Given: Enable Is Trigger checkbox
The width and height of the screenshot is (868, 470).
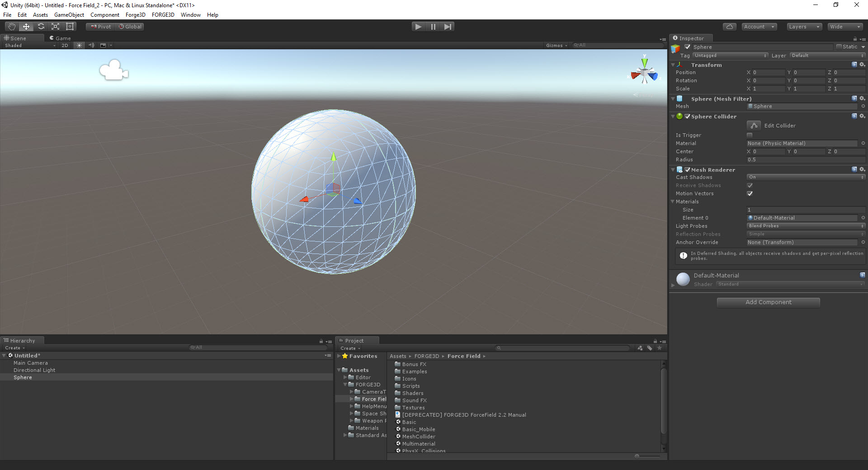Looking at the screenshot, I should pyautogui.click(x=750, y=135).
